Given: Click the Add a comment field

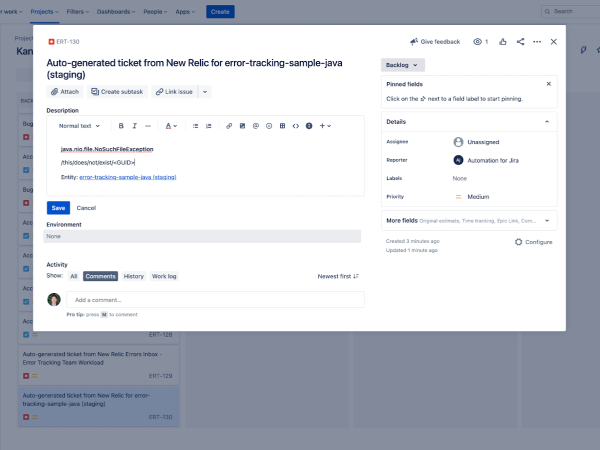Looking at the screenshot, I should tap(215, 300).
